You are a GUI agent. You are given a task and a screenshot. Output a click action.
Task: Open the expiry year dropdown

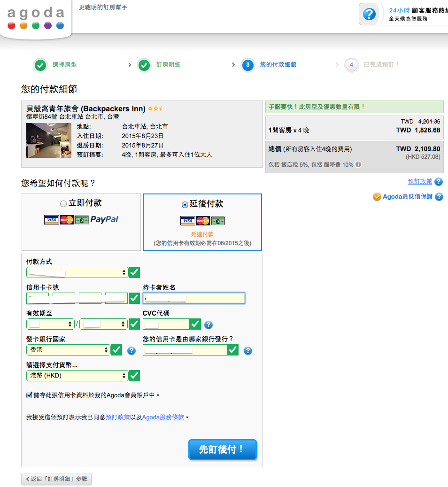(x=103, y=324)
